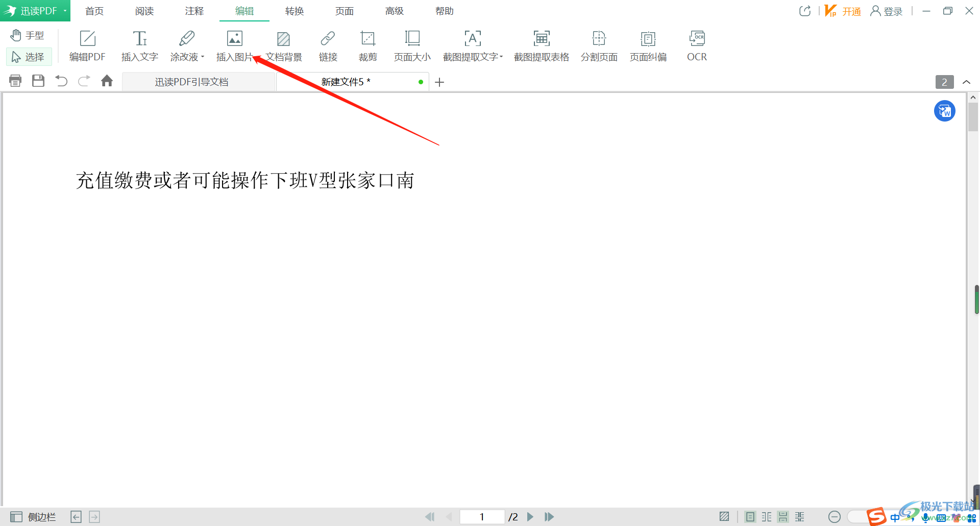Screen dimensions: 980x526
Task: Open the 高级 menu tab
Action: coord(395,11)
